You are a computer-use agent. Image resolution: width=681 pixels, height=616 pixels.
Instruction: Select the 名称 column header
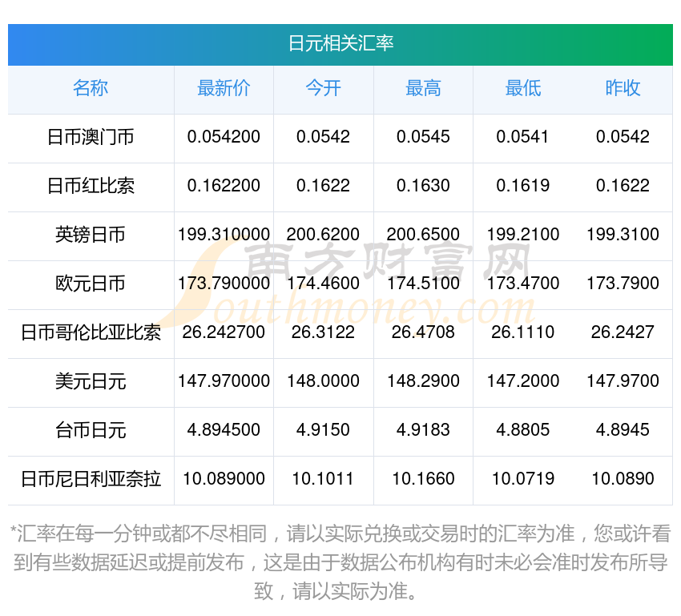(91, 88)
